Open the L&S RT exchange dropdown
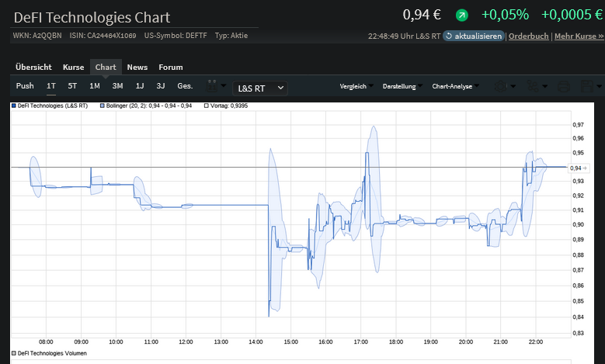605x364 pixels. coord(260,88)
